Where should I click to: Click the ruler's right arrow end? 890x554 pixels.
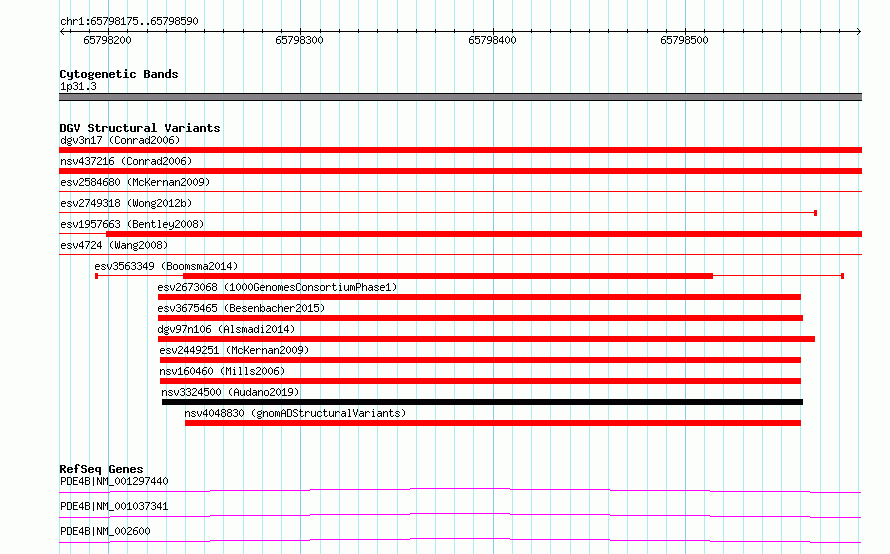859,32
